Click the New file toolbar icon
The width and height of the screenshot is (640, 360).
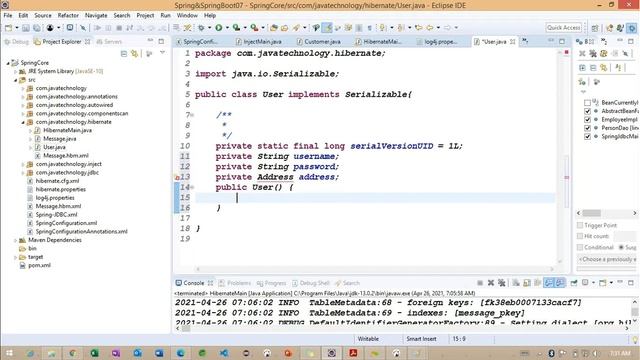(8, 28)
